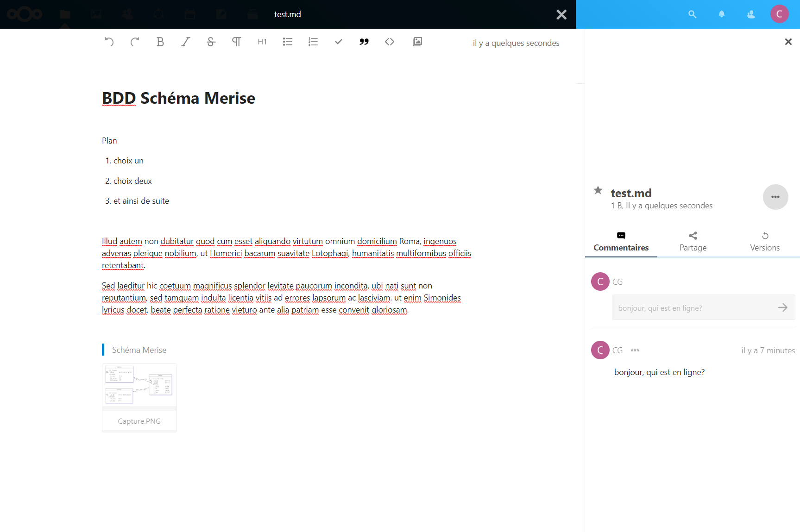This screenshot has width=800, height=532.
Task: Apply strikethrough formatting
Action: [211, 42]
